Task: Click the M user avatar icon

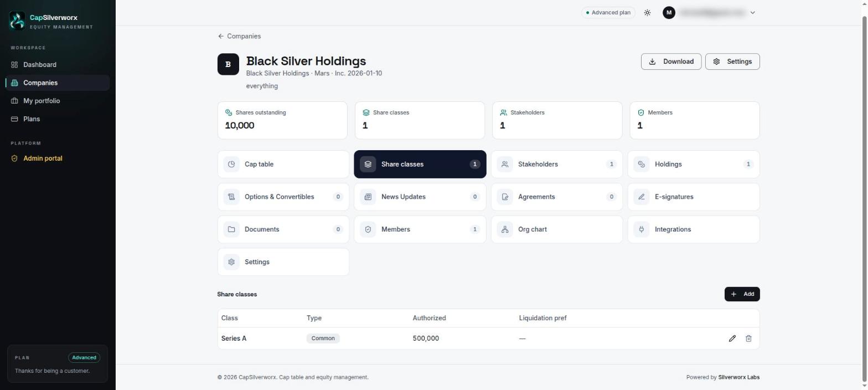Action: pos(669,12)
